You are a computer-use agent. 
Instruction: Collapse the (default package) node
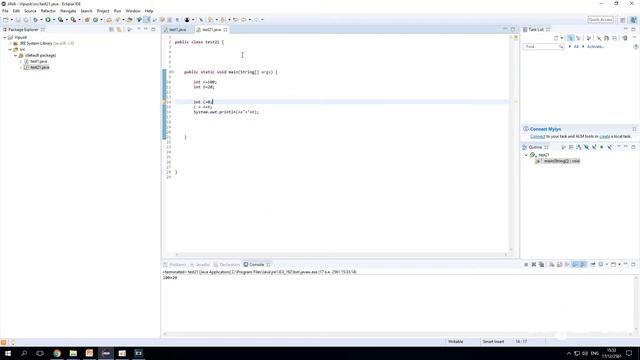(x=16, y=56)
